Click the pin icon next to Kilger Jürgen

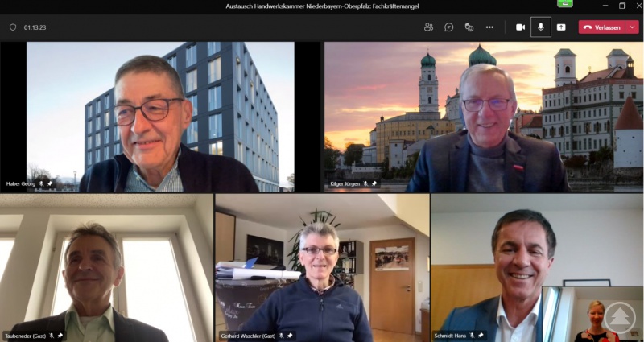374,184
